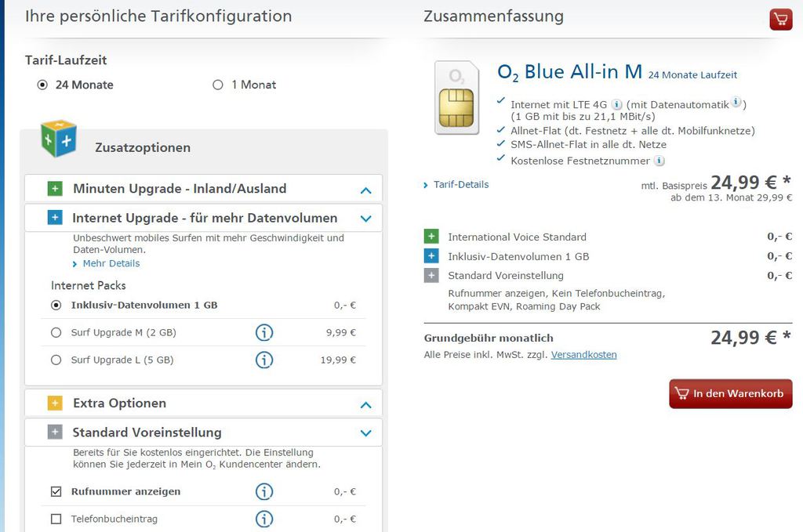The width and height of the screenshot is (803, 532).
Task: Open Versandkosten link
Action: 583,354
